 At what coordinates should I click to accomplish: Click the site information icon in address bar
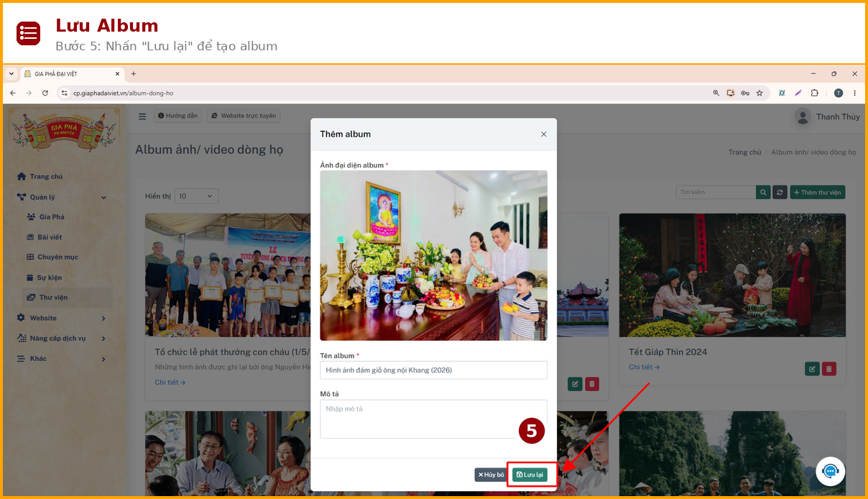64,93
